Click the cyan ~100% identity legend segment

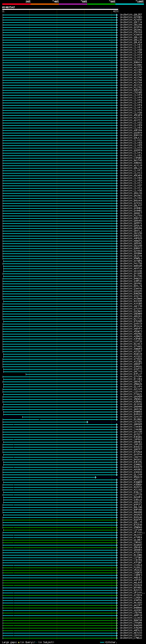(x=130, y=4)
